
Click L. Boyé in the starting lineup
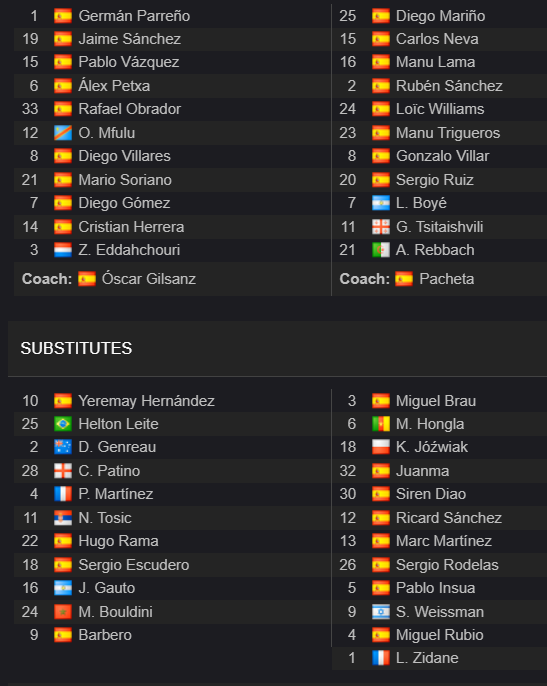421,203
